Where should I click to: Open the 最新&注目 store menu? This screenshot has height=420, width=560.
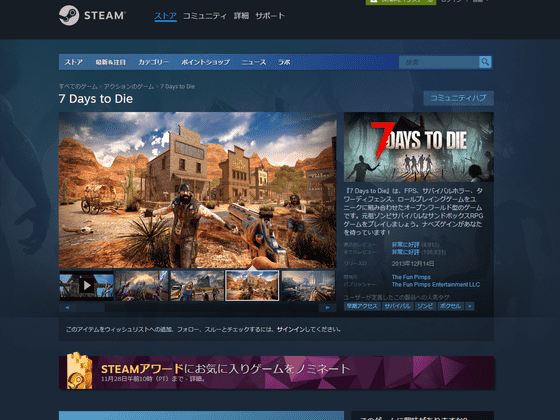pyautogui.click(x=110, y=62)
